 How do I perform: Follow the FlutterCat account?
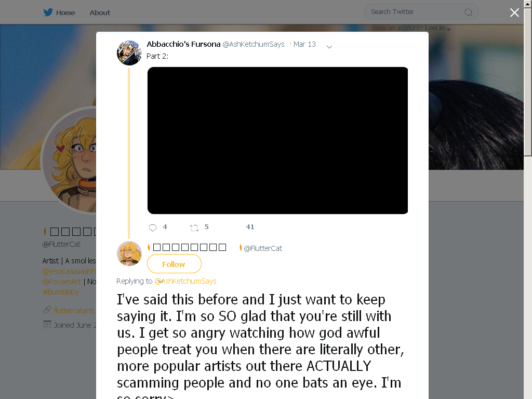(174, 263)
